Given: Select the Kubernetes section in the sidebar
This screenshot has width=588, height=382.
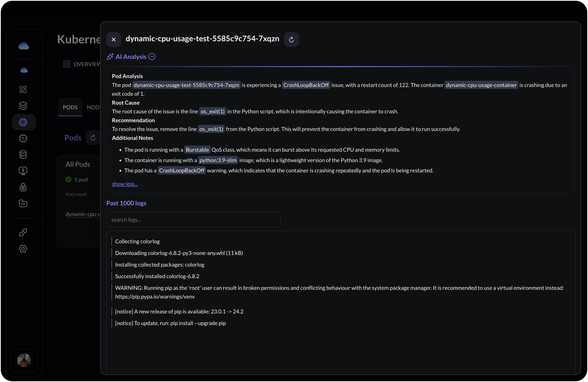Looking at the screenshot, I should pos(24,122).
